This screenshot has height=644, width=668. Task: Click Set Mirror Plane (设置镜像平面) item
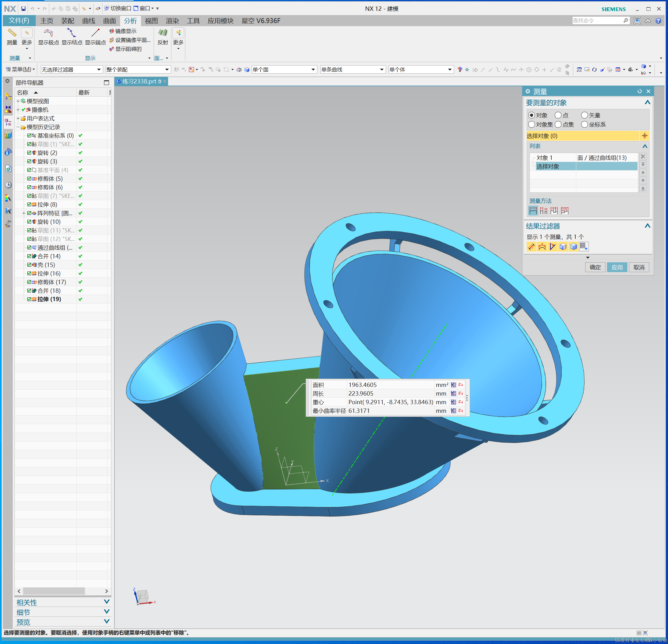(130, 40)
